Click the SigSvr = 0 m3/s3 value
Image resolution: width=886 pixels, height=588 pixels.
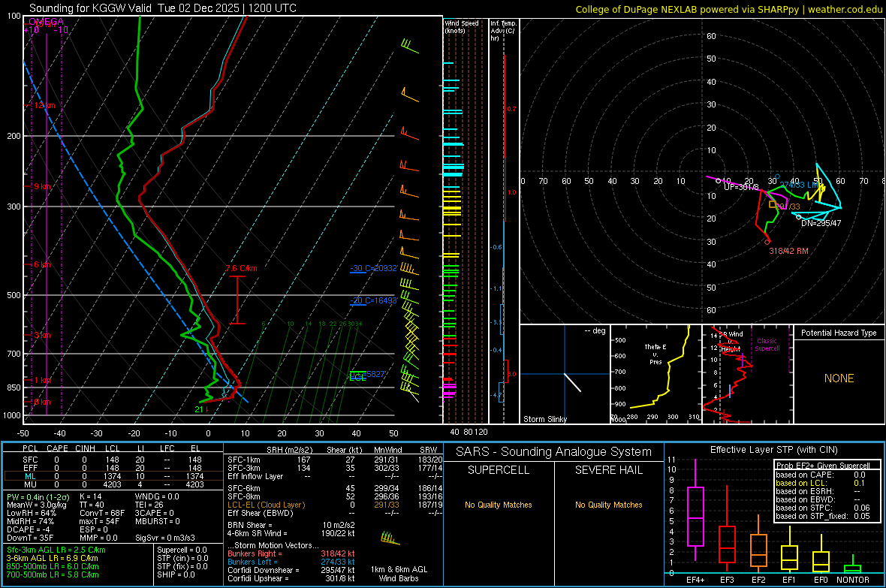tap(165, 538)
